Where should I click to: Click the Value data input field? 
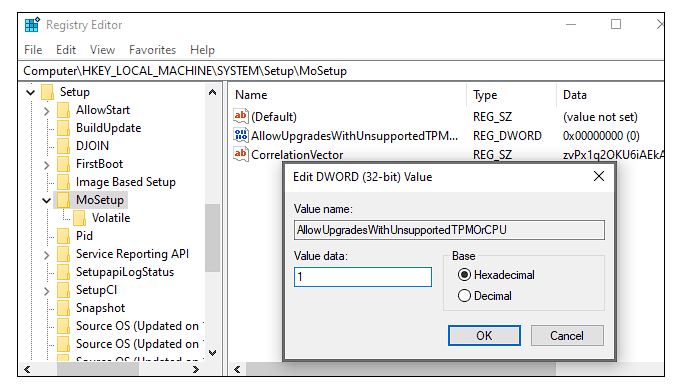363,277
